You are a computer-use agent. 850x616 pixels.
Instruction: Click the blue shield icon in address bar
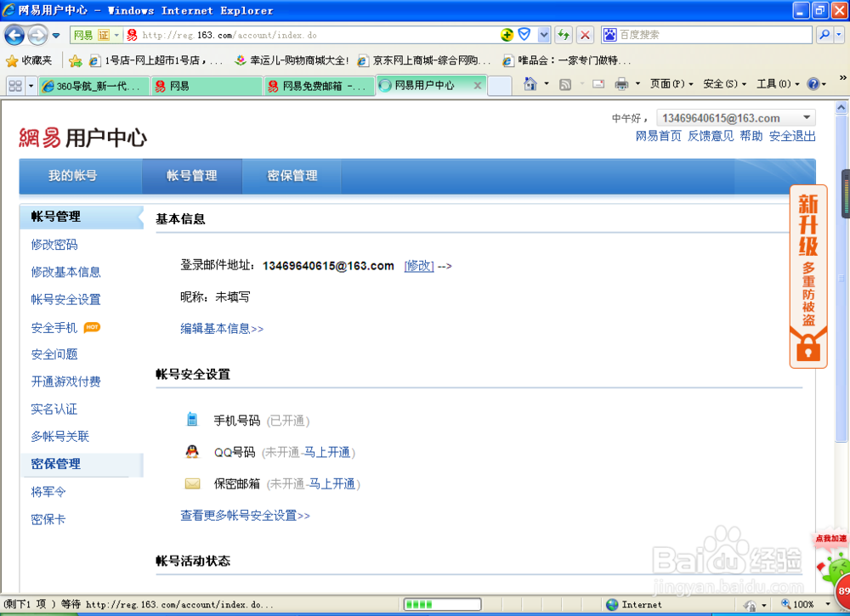point(524,35)
